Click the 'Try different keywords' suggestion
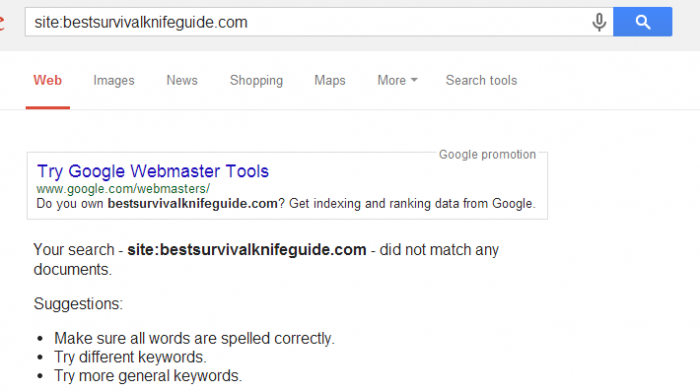 pos(130,357)
